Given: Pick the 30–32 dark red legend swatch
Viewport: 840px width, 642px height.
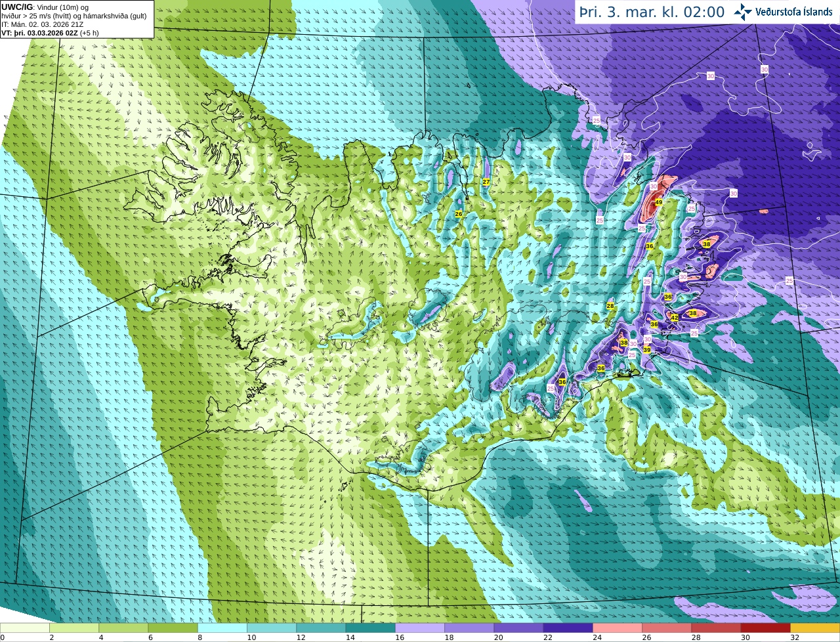Looking at the screenshot, I should pyautogui.click(x=766, y=628).
